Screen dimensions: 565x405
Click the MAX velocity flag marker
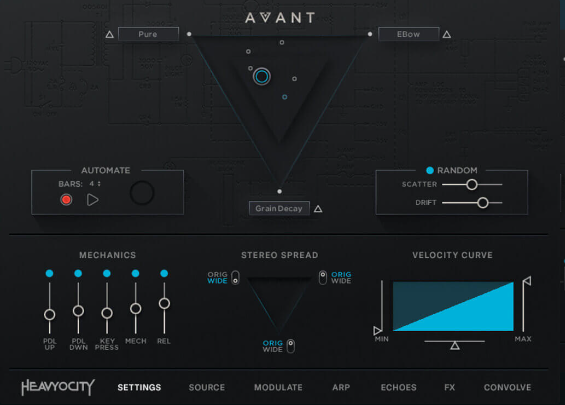point(526,281)
